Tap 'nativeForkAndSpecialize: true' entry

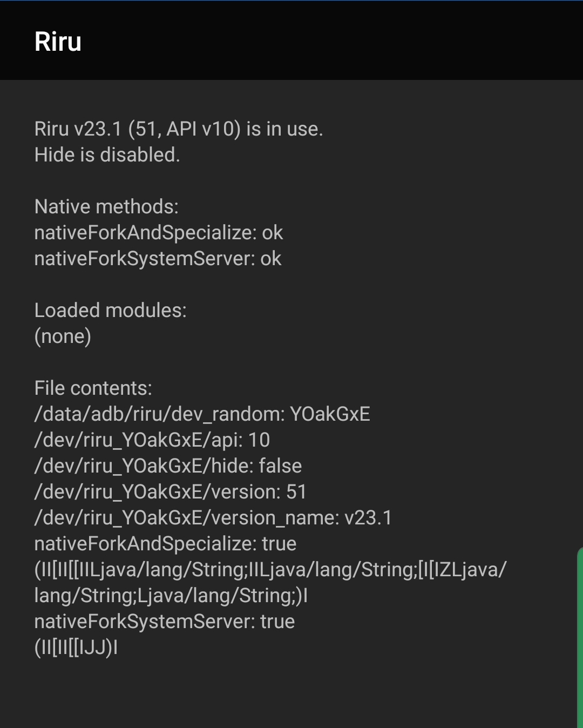165,543
